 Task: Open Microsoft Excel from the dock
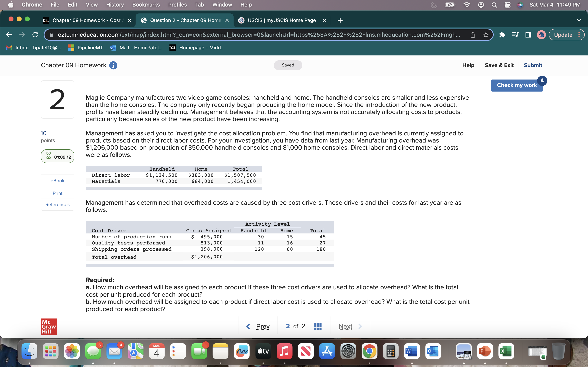click(x=506, y=351)
